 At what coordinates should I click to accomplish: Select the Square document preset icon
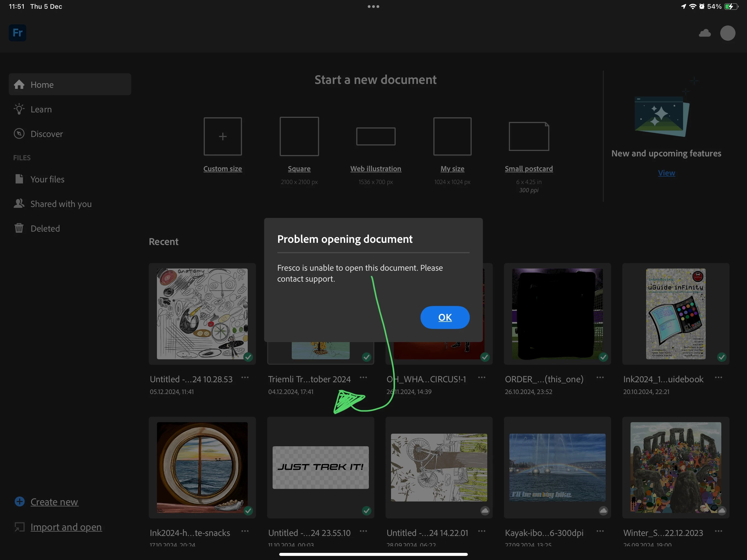299,136
